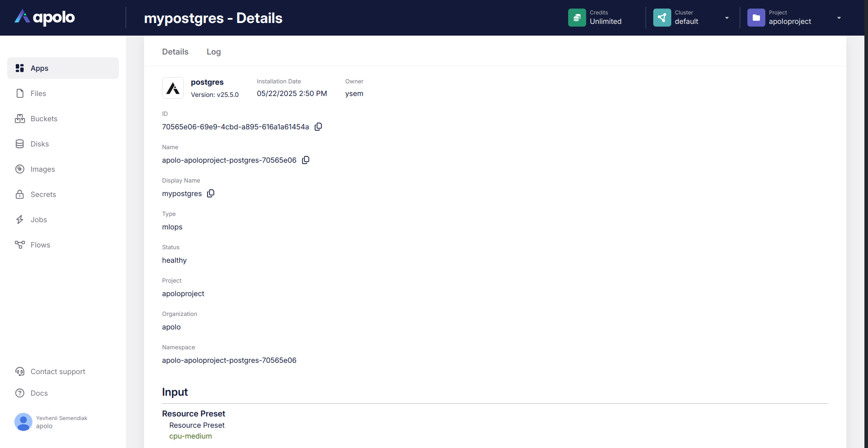Click Contact support link
Viewport: 868px width, 448px height.
(58, 371)
